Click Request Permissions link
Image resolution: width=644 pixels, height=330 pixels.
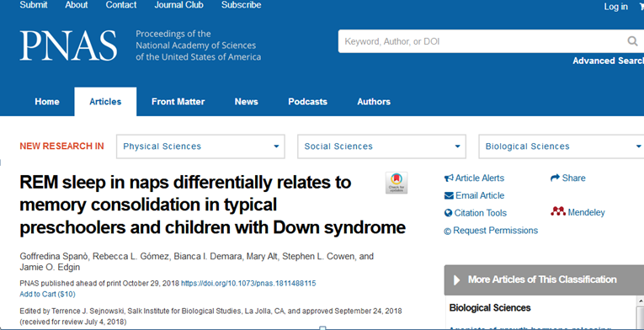click(x=491, y=231)
